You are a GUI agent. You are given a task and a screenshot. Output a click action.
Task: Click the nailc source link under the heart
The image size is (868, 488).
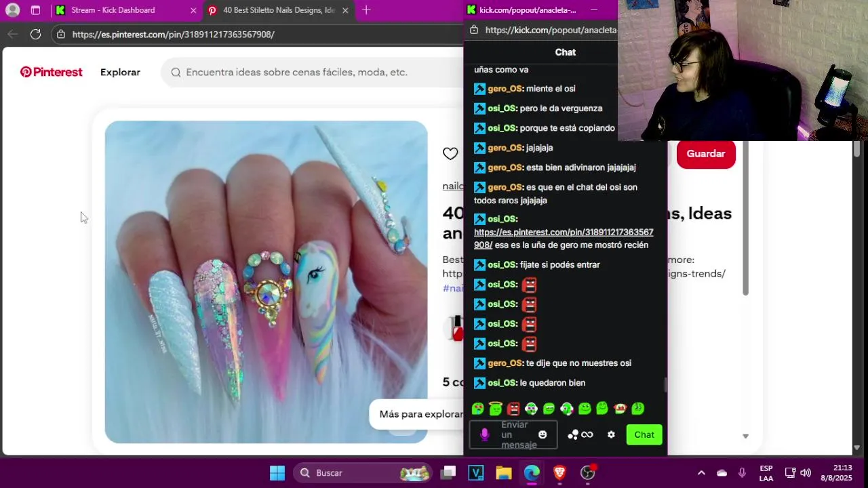point(453,186)
